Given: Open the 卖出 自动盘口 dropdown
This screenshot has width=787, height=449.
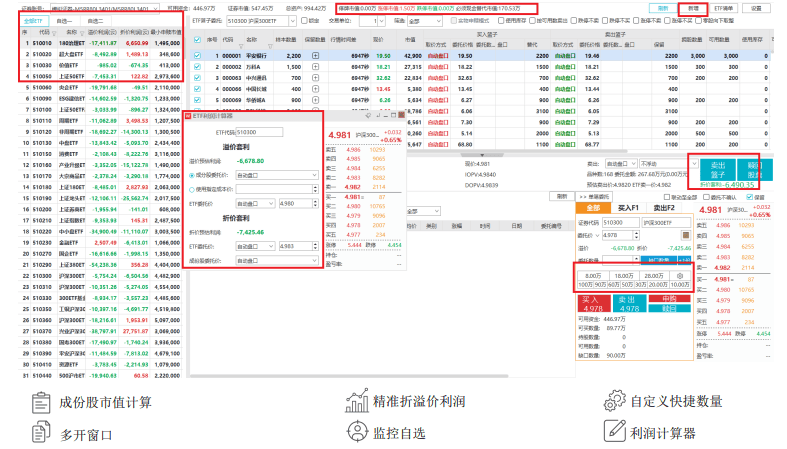Looking at the screenshot, I should (621, 164).
